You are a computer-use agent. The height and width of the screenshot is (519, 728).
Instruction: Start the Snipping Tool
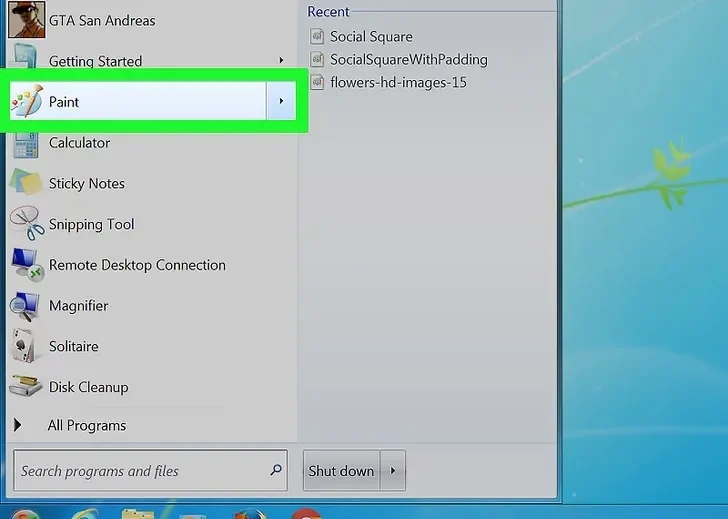pos(91,225)
